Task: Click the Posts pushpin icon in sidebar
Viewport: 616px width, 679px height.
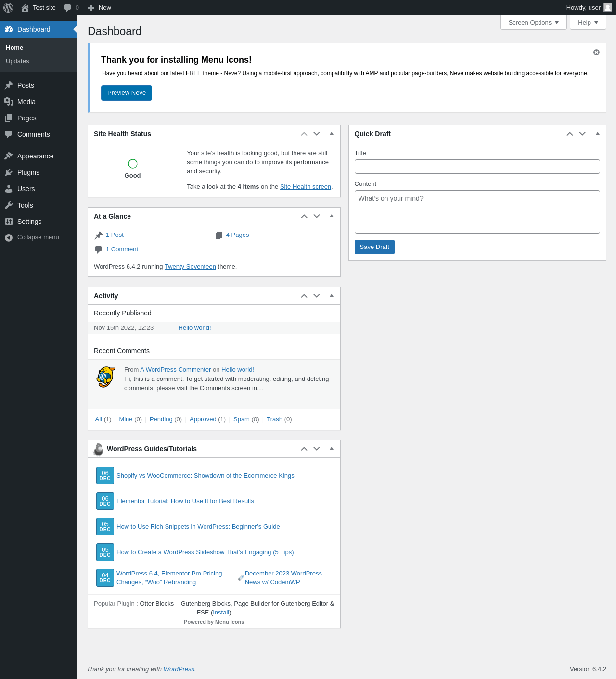Action: [9, 85]
